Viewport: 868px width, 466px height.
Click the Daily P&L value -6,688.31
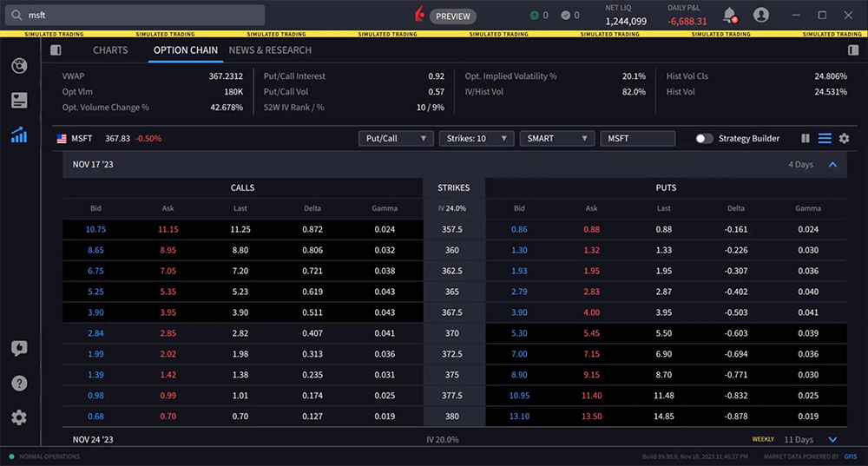687,22
